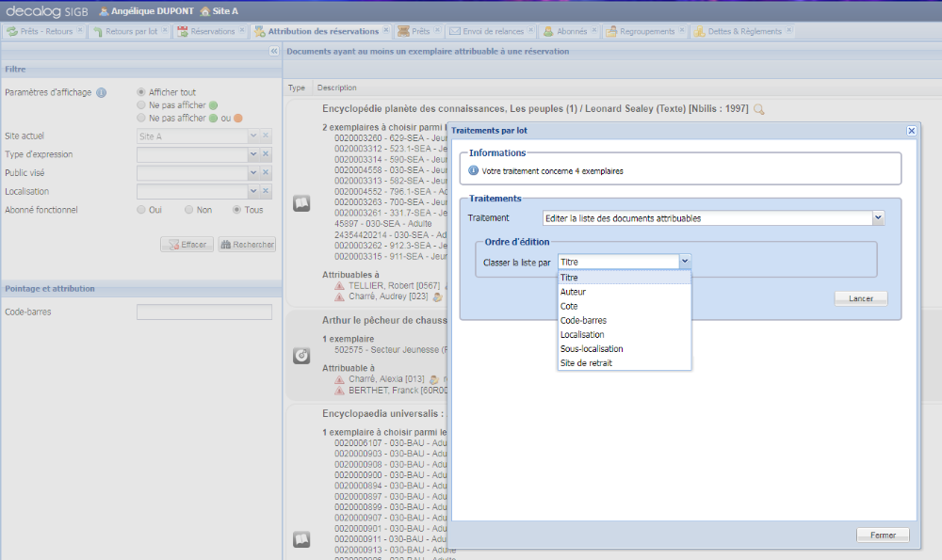Select the 'Afficher tout' radio option

[x=141, y=92]
